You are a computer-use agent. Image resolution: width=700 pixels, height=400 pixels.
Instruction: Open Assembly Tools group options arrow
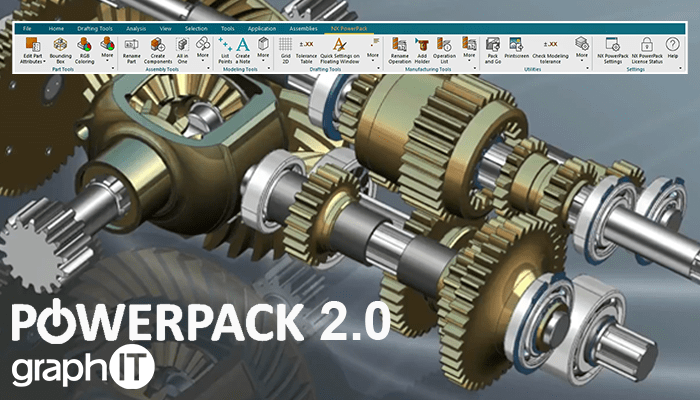[208, 69]
